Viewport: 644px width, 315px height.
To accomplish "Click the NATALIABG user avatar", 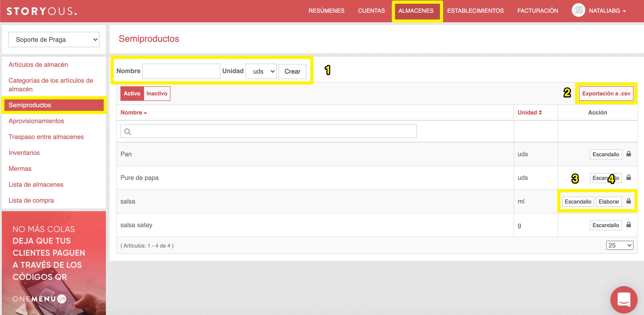I will pos(578,10).
